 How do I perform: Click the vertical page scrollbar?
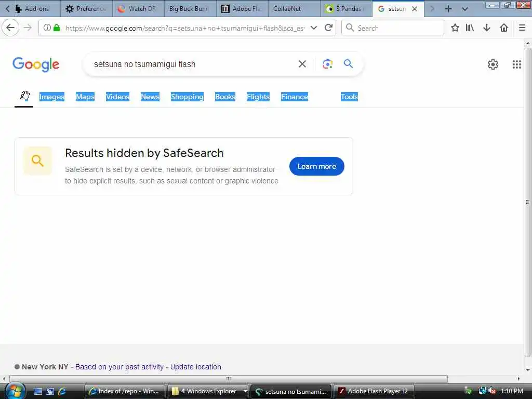click(x=527, y=202)
